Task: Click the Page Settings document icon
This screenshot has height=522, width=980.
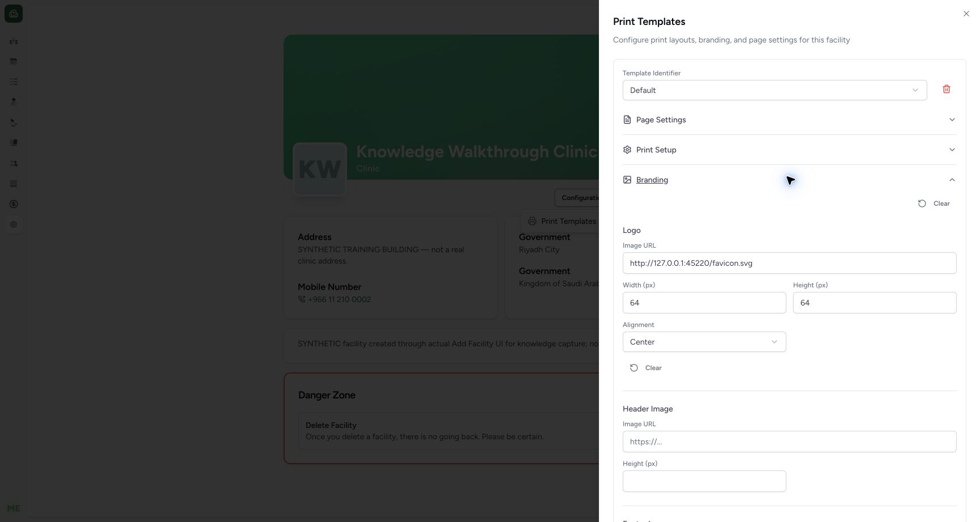Action: pyautogui.click(x=627, y=120)
